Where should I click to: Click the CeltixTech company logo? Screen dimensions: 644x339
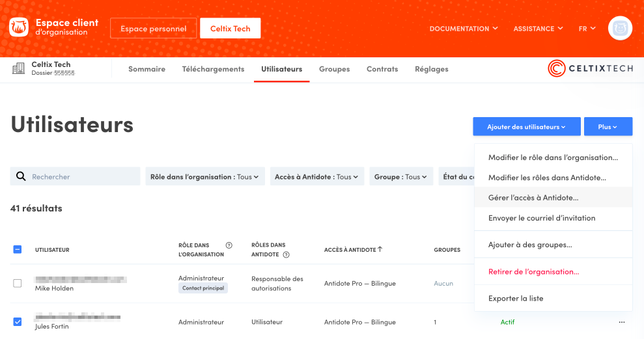point(590,68)
